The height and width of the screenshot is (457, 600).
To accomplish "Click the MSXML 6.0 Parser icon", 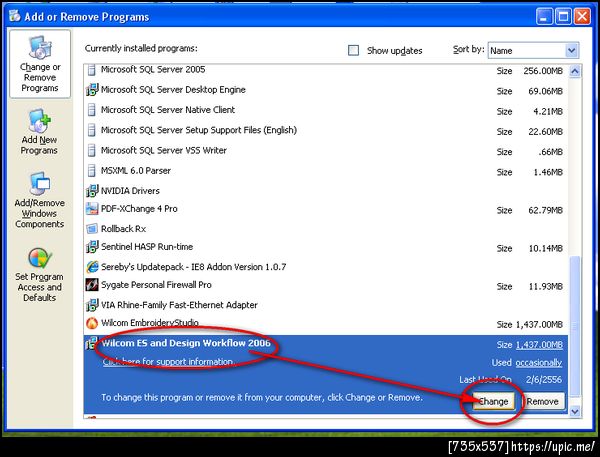I will tap(91, 171).
